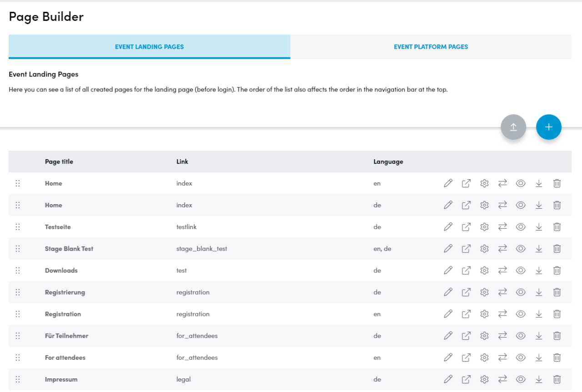
Task: Click the Page title column header
Action: click(59, 162)
